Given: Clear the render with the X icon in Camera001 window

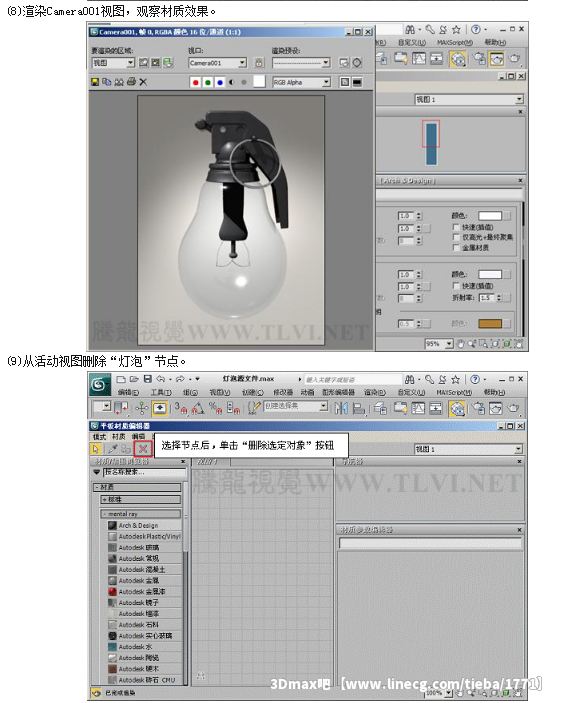Looking at the screenshot, I should pos(143,82).
